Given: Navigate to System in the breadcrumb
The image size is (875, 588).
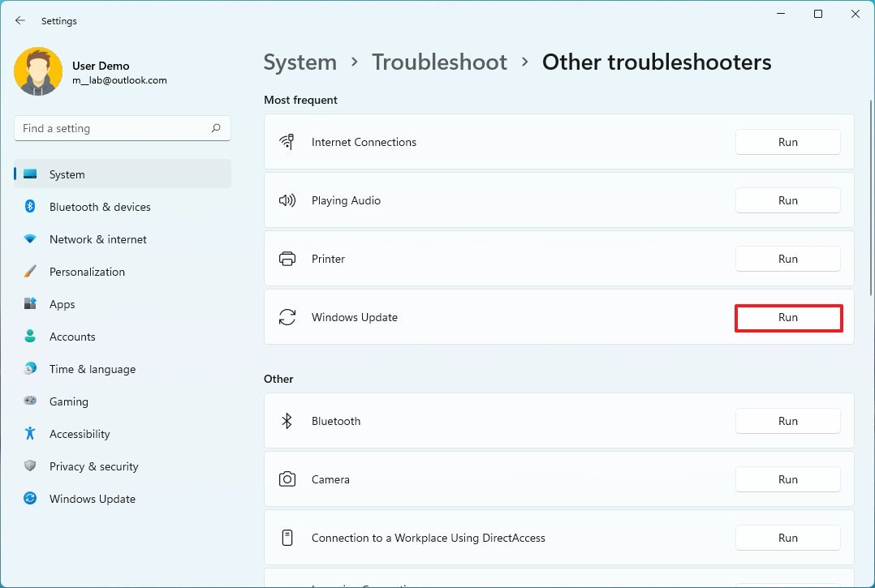Looking at the screenshot, I should 300,62.
